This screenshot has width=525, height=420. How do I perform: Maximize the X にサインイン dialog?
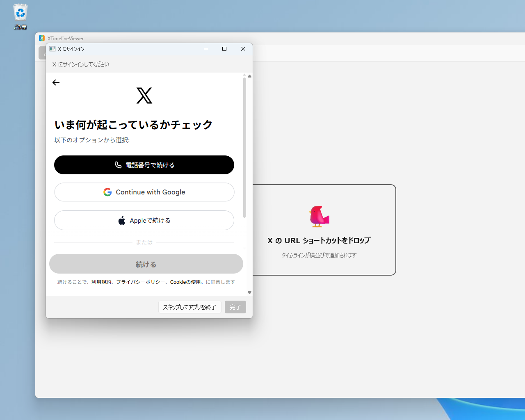pos(224,49)
